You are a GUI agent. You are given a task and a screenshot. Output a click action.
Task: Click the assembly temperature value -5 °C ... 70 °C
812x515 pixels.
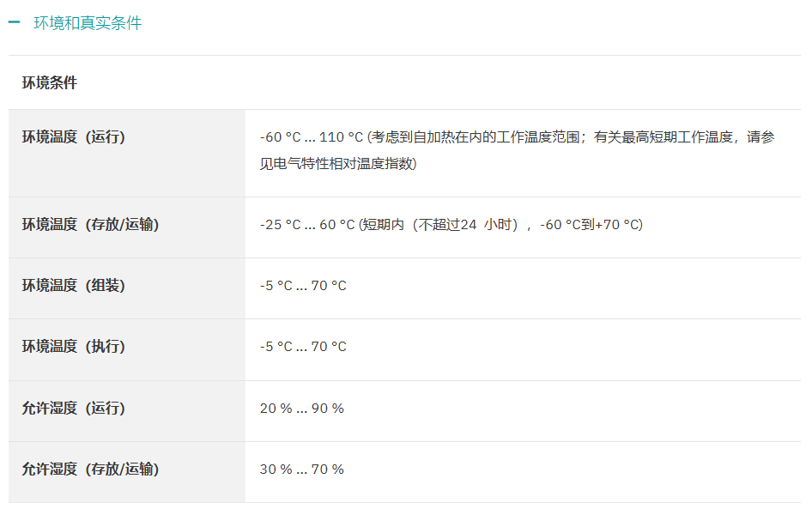tap(303, 286)
